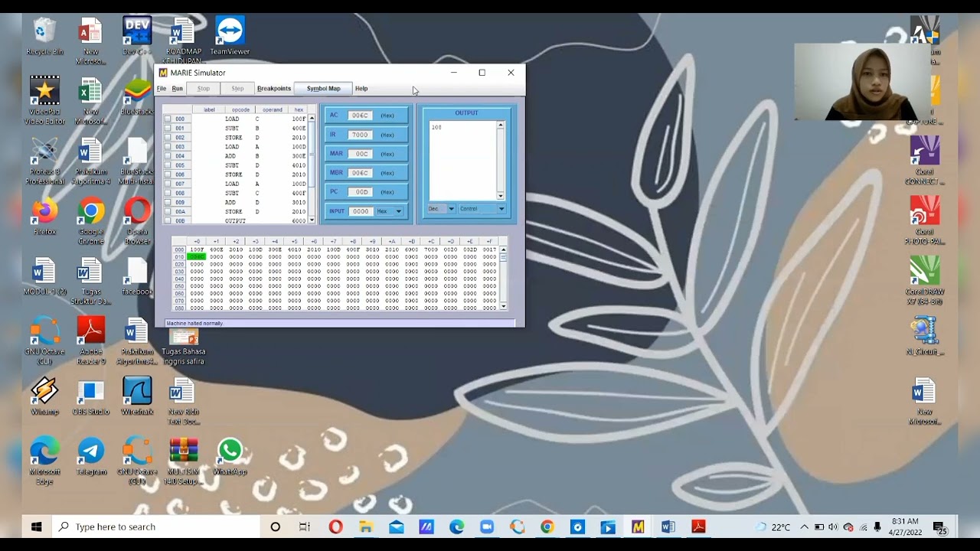Open the Run menu in MARIE
Screen dimensions: 980x551
tap(178, 89)
